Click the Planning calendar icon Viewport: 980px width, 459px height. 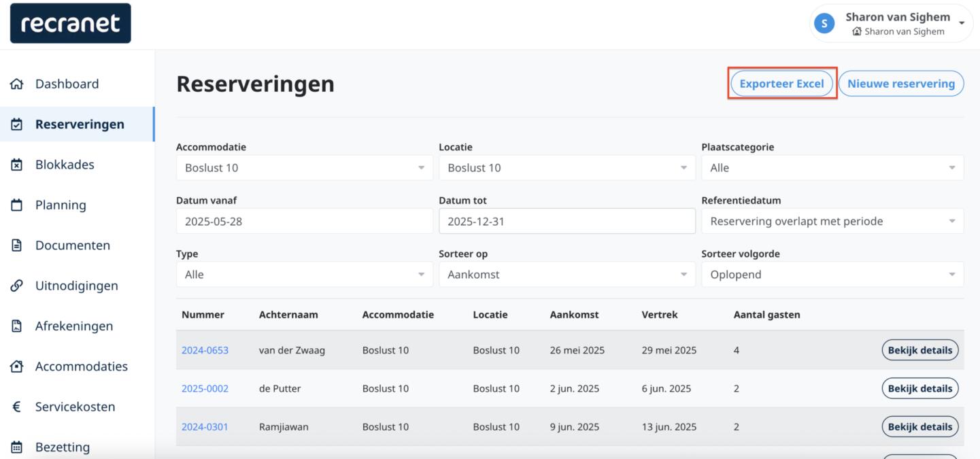17,205
